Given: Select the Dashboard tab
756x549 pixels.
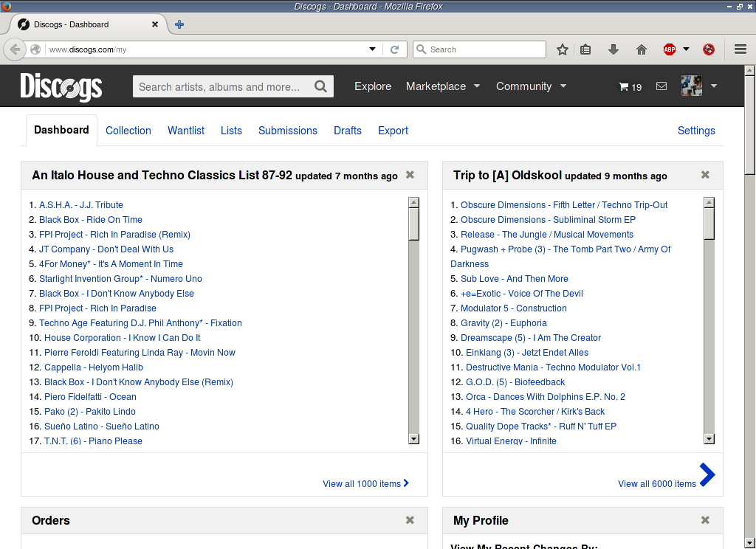Looking at the screenshot, I should pos(61,130).
